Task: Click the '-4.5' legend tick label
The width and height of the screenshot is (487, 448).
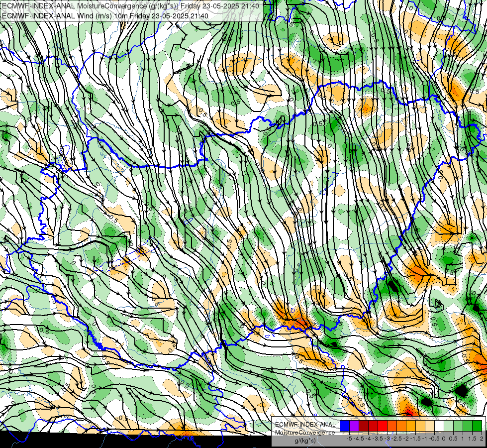Action: (x=359, y=439)
